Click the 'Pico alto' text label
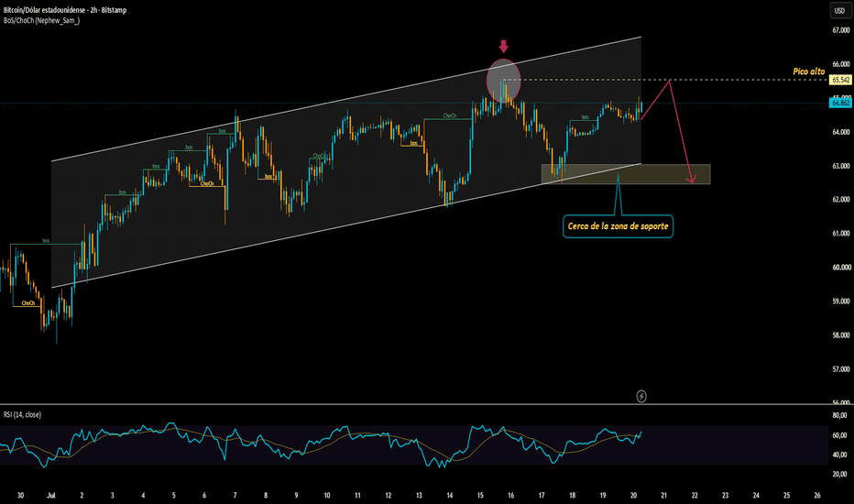854x504 pixels. point(809,71)
